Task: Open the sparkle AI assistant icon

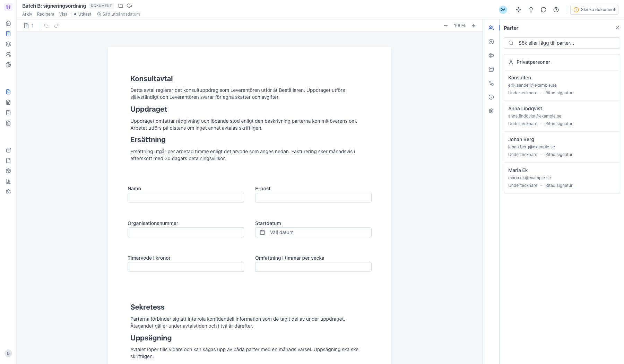Action: tap(519, 10)
